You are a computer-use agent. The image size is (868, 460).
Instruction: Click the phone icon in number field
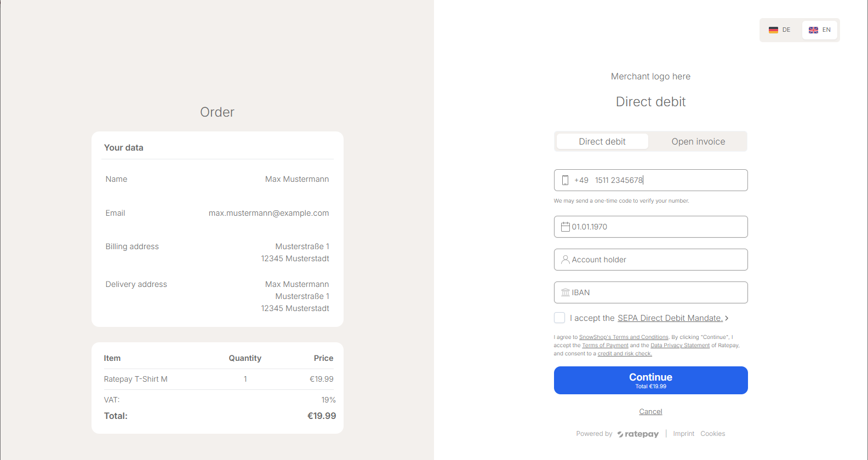565,180
